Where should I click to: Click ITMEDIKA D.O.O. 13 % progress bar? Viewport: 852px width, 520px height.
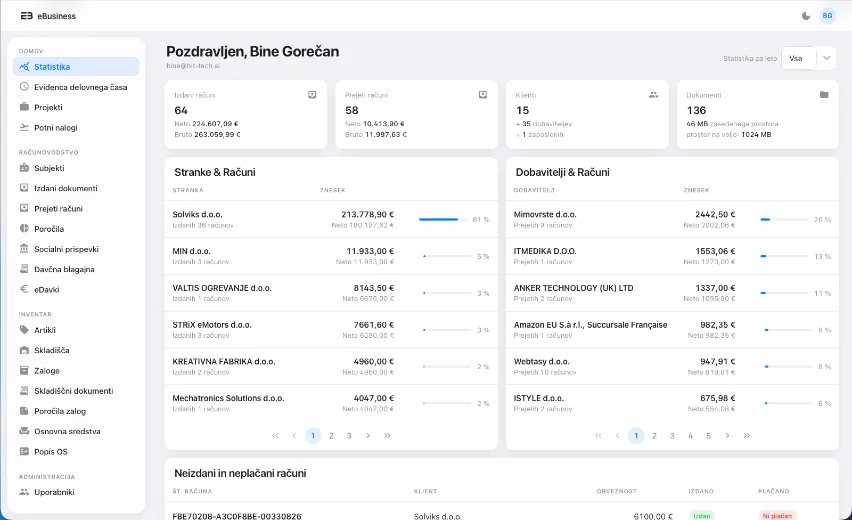784,256
